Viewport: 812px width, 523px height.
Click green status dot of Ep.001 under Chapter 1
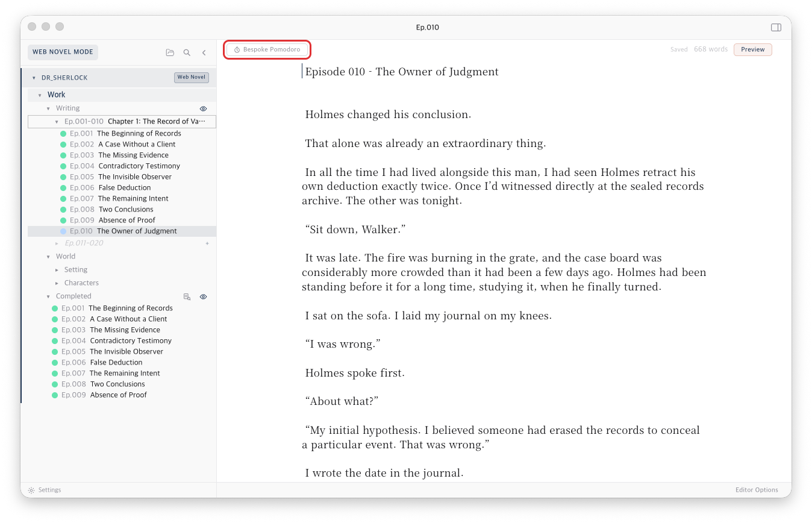[63, 134]
